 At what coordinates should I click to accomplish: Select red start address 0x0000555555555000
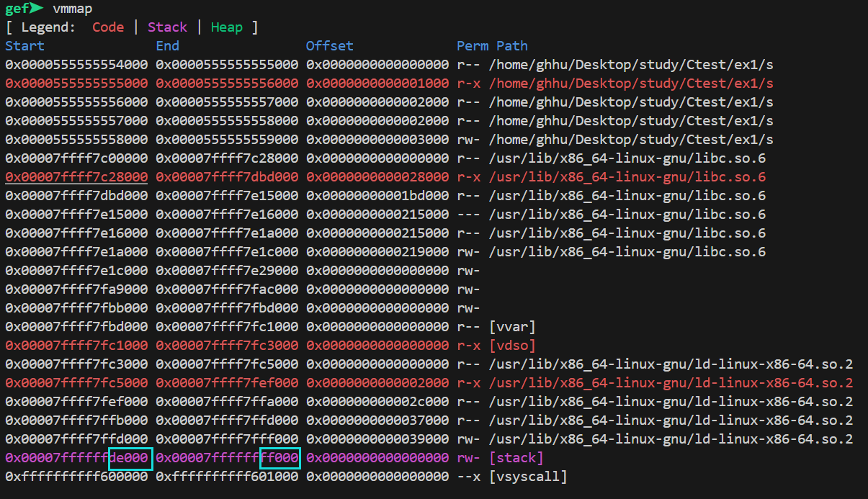(x=76, y=84)
